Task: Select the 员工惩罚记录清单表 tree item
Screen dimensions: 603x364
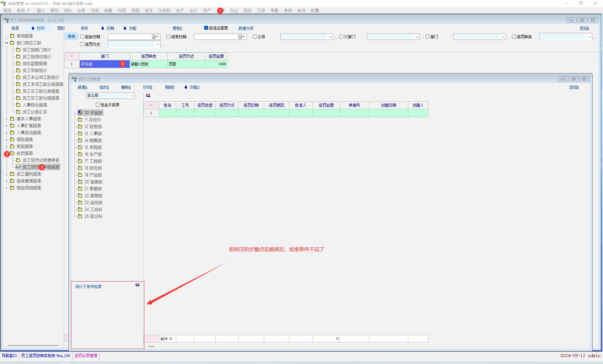Action: coord(41,160)
